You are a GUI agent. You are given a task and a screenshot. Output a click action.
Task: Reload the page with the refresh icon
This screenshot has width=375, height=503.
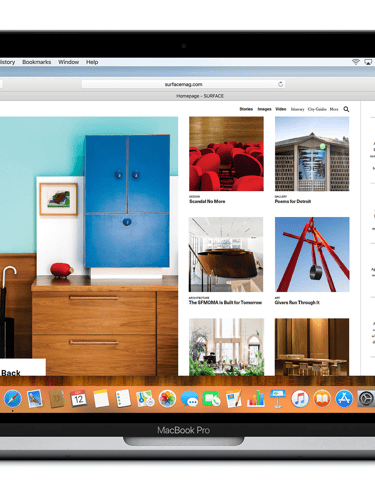(281, 84)
